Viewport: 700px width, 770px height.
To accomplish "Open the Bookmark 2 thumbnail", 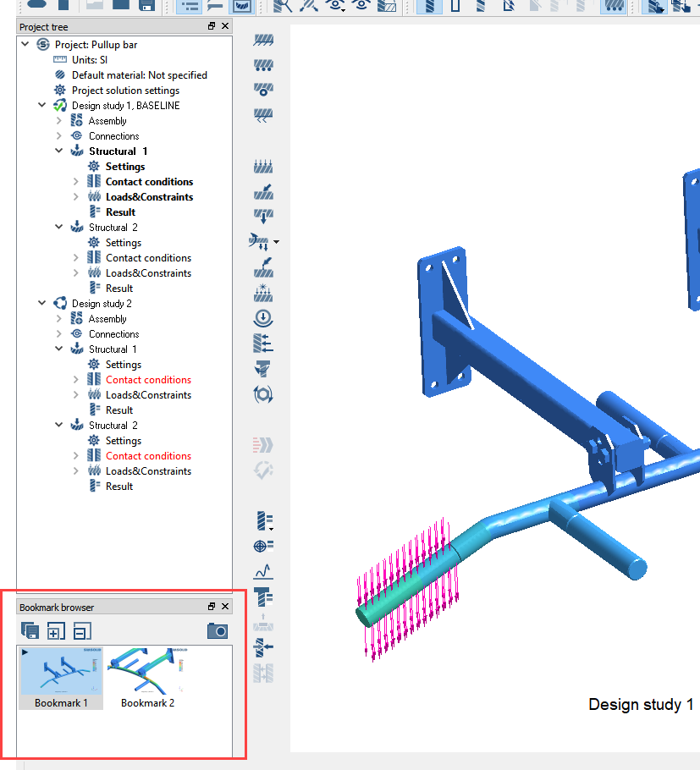I will [x=147, y=678].
